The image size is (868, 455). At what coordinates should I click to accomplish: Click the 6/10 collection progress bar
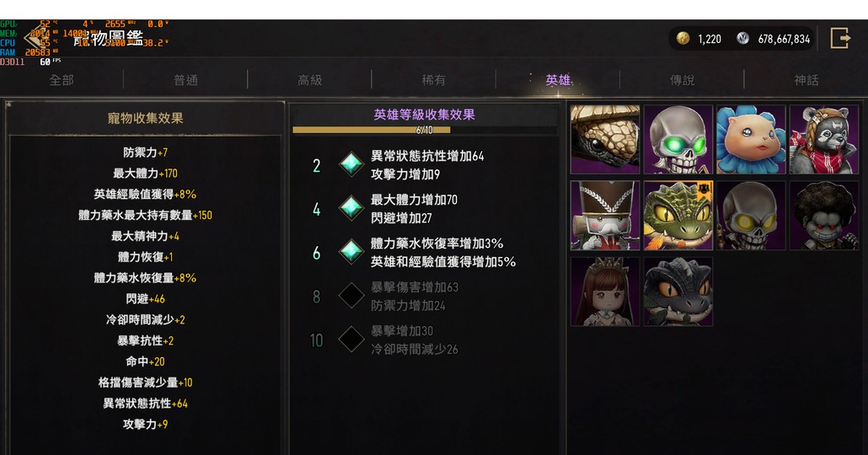pyautogui.click(x=425, y=130)
